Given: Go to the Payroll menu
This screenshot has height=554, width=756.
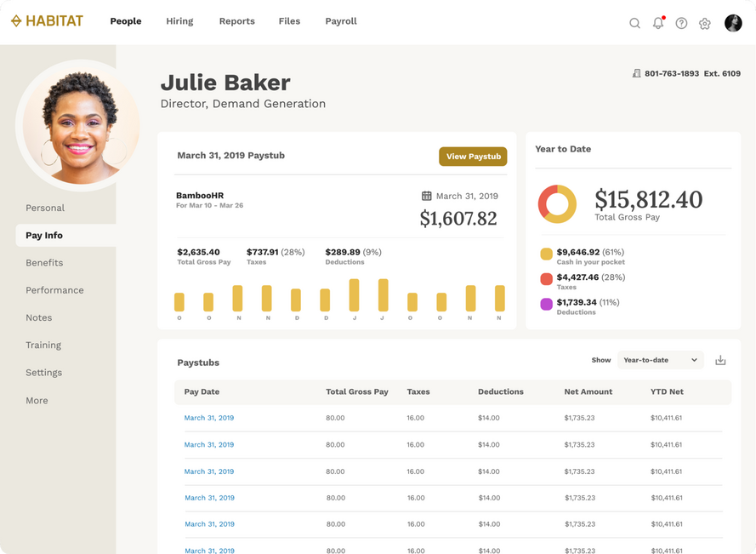Looking at the screenshot, I should click(x=341, y=21).
